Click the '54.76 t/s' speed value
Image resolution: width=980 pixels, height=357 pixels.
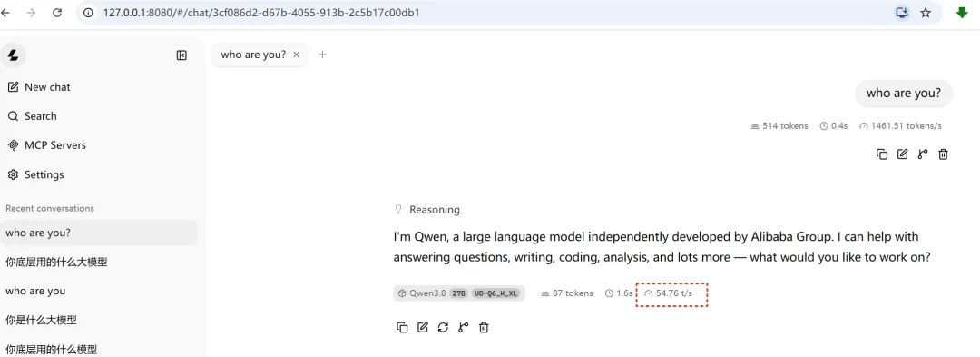pos(668,293)
